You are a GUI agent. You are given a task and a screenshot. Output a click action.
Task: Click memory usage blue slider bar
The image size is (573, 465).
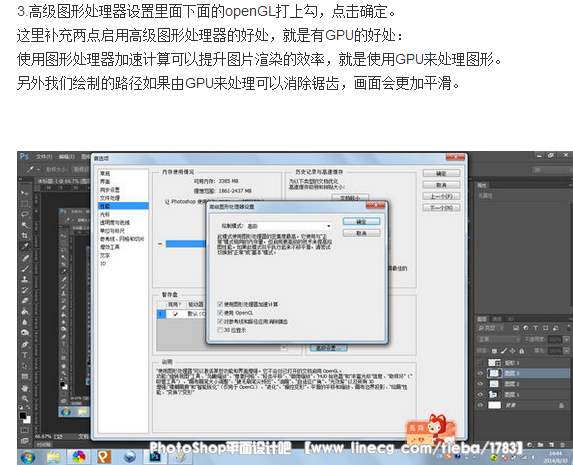(x=186, y=244)
